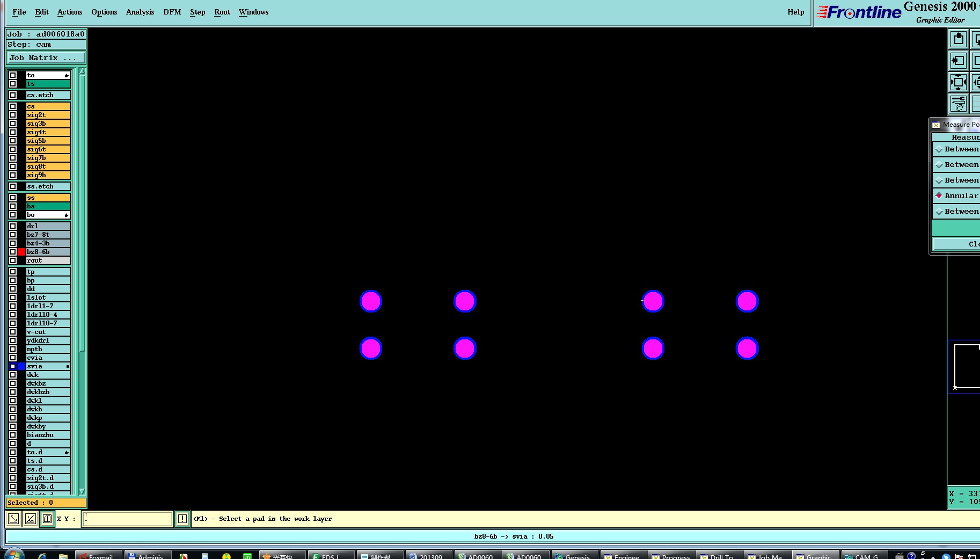Image resolution: width=980 pixels, height=559 pixels.
Task: Select the biaozhu layer row
Action: (x=48, y=435)
